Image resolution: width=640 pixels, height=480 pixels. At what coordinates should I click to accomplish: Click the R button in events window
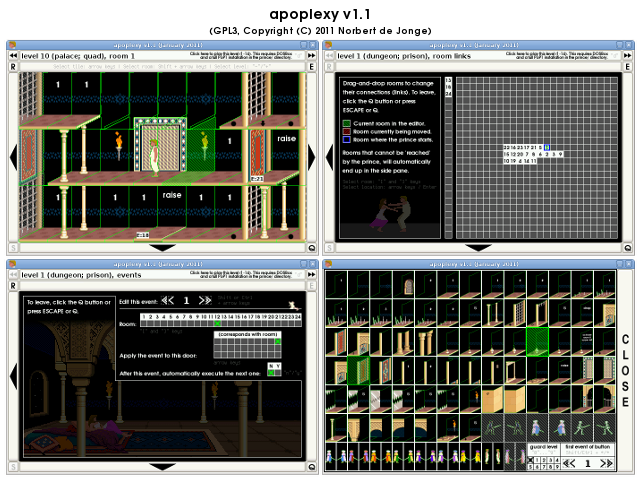(13, 286)
